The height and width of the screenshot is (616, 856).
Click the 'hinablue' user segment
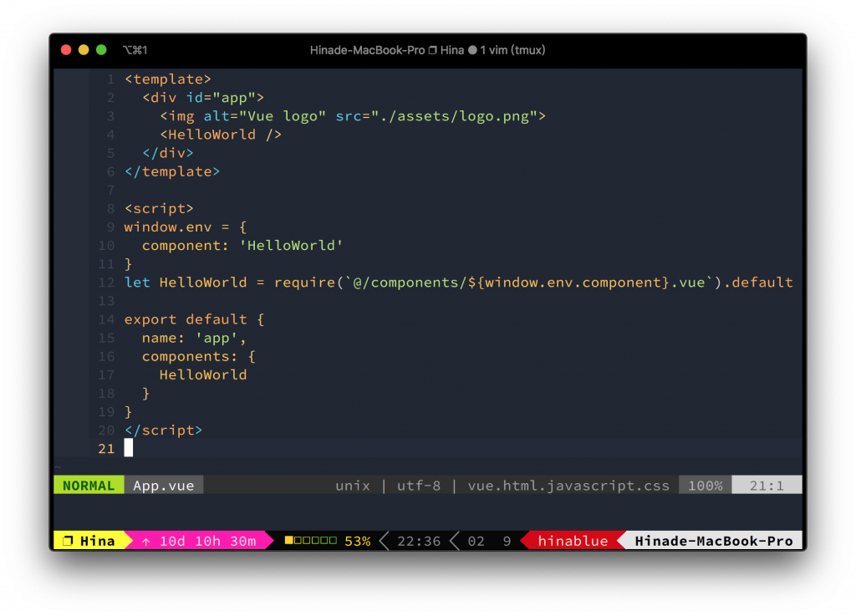pos(573,541)
